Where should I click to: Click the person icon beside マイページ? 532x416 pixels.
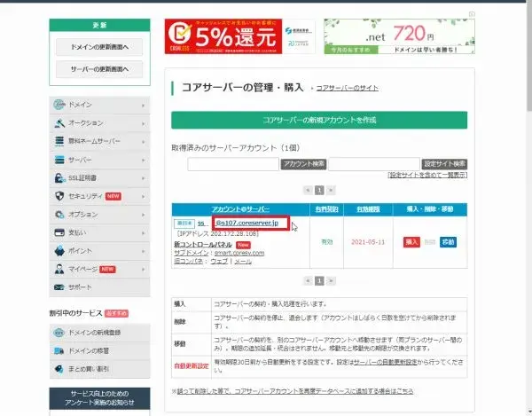(x=59, y=269)
